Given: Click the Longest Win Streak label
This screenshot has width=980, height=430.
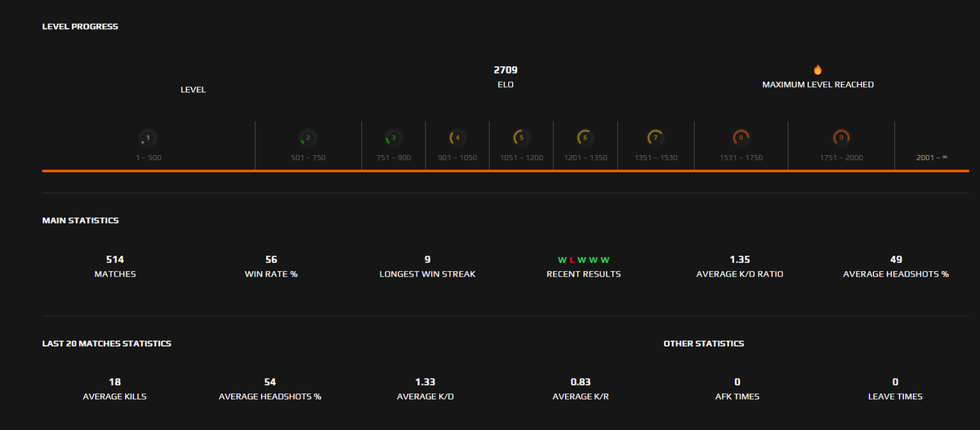Looking at the screenshot, I should pyautogui.click(x=427, y=274).
